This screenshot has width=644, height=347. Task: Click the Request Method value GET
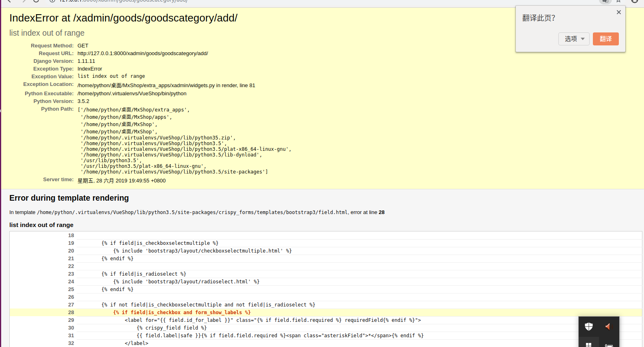pos(83,46)
